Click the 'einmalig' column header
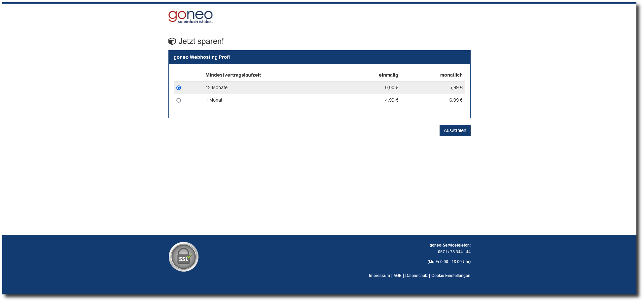 point(388,75)
